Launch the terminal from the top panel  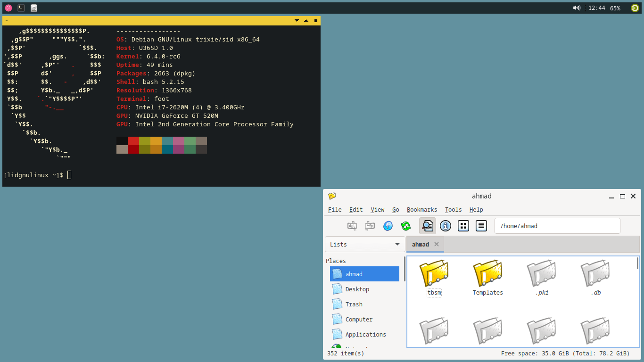coord(21,8)
